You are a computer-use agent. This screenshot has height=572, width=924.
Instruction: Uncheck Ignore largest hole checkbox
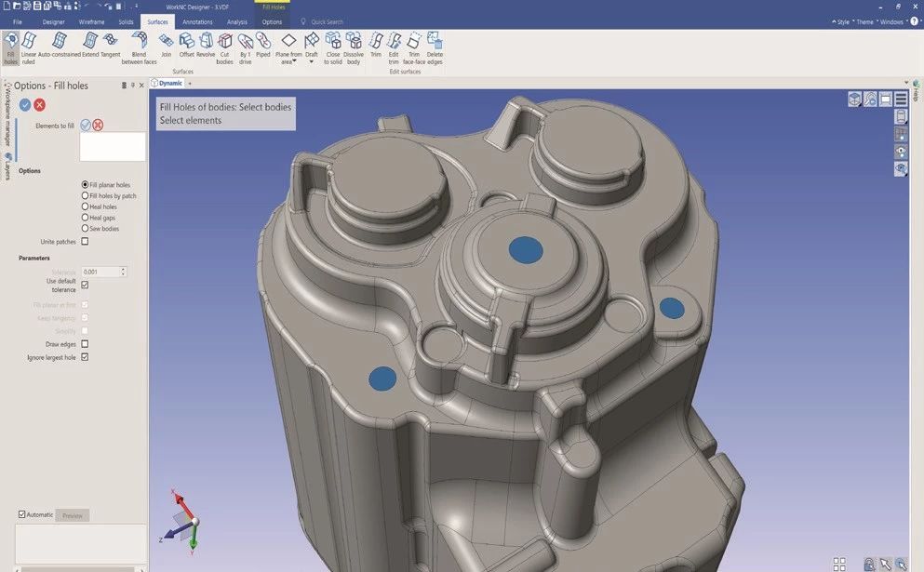click(85, 357)
